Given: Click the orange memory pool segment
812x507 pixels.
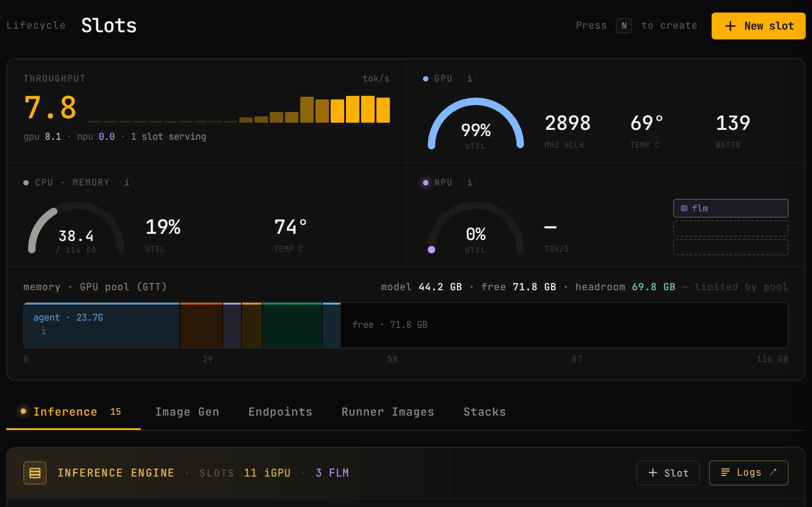Looking at the screenshot, I should coord(201,325).
